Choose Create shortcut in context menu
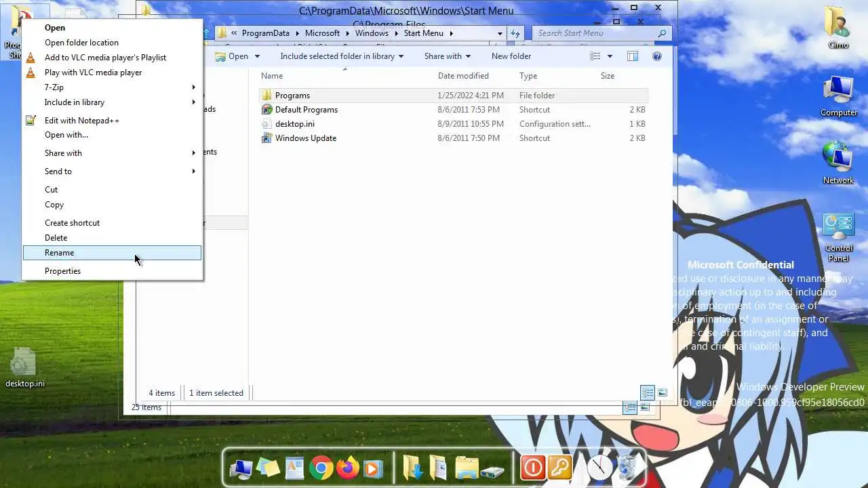The width and height of the screenshot is (868, 488). point(112,223)
